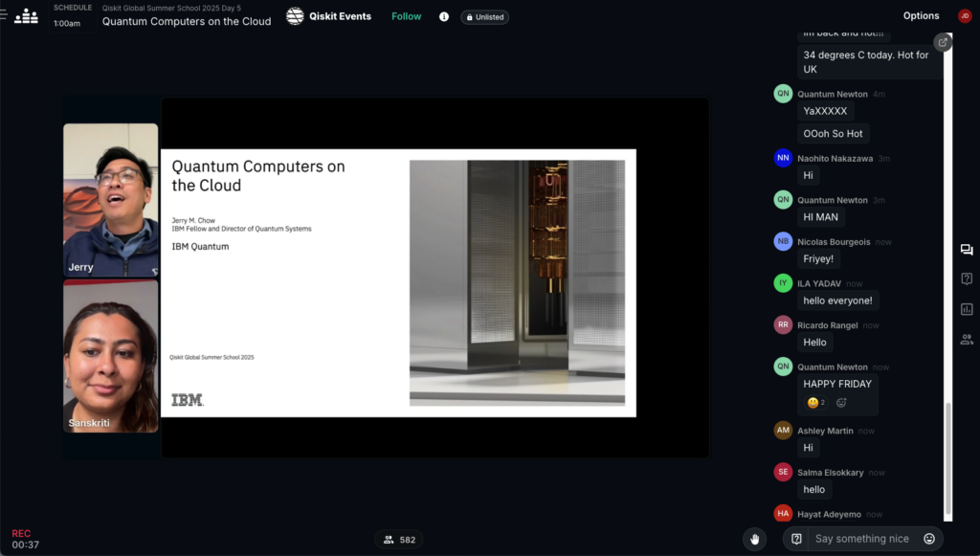Open the hamburger menu in top-left corner

3,14
